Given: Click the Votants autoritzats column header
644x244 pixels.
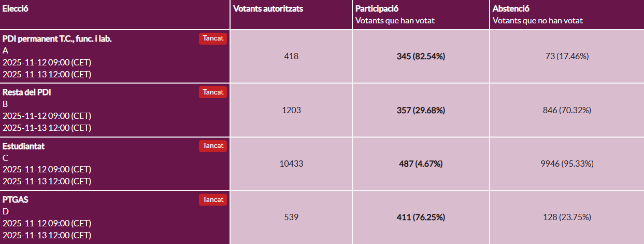Looking at the screenshot, I should pos(268,9).
